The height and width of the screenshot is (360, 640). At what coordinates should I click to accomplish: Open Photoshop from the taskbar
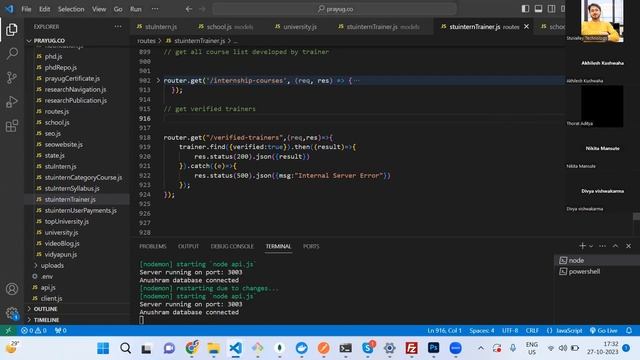click(x=433, y=348)
